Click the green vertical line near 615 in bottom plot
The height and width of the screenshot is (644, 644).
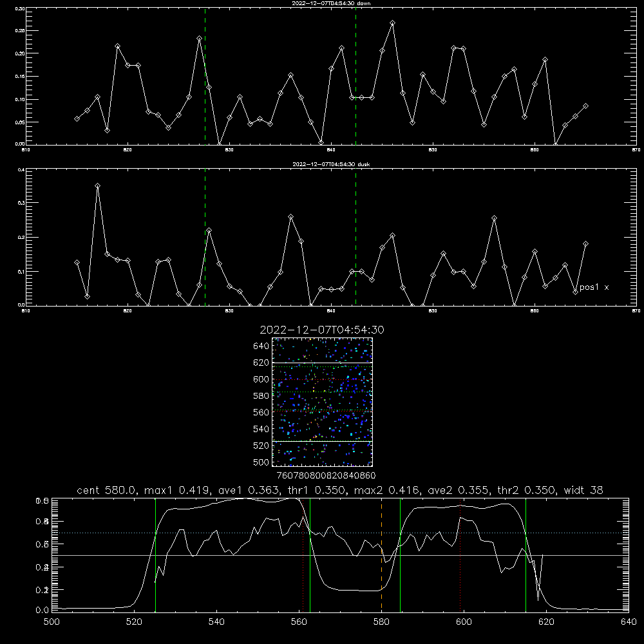point(526,554)
